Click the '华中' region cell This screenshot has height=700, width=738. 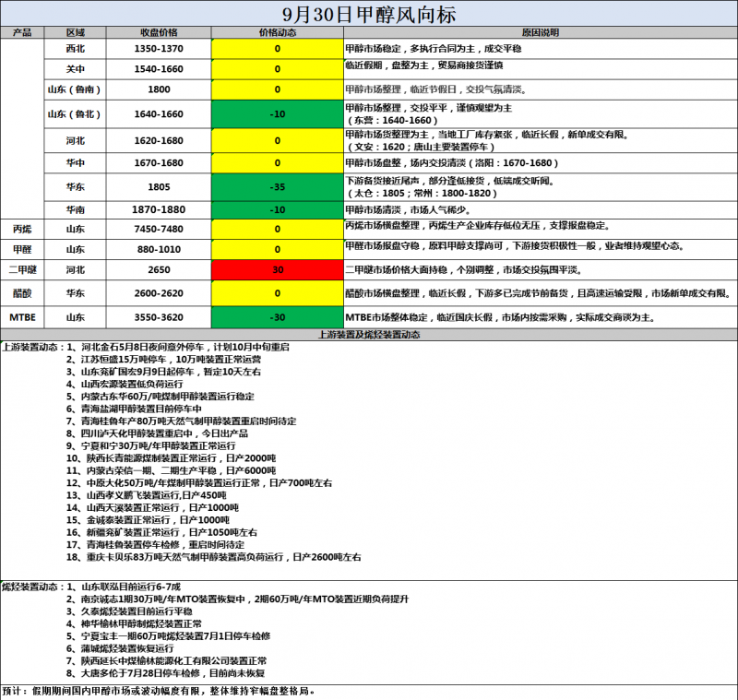click(76, 162)
